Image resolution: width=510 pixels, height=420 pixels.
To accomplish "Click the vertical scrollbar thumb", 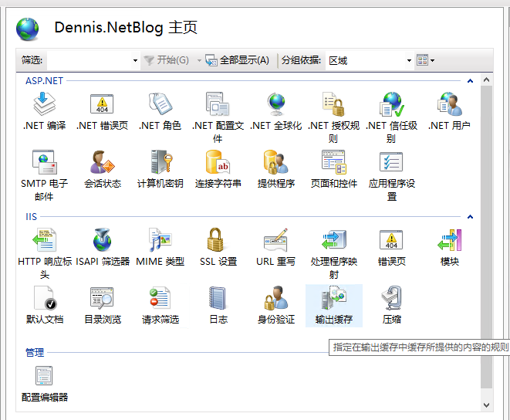I will click(x=486, y=237).
